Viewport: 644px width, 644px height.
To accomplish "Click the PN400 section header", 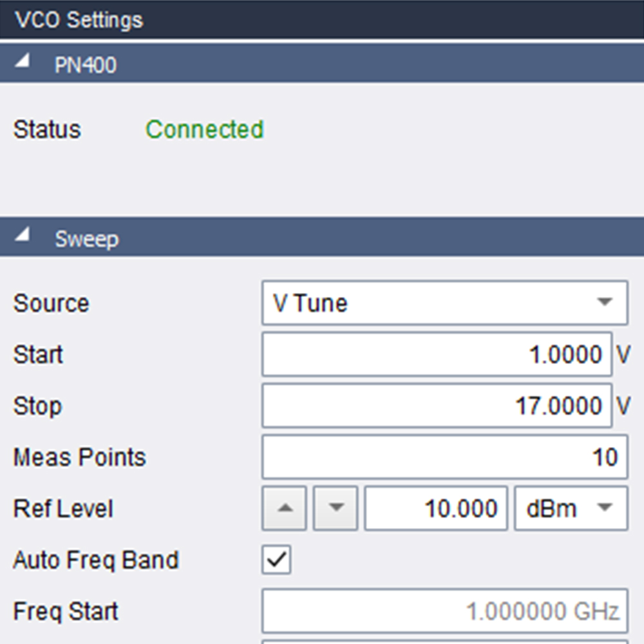I will click(x=84, y=64).
